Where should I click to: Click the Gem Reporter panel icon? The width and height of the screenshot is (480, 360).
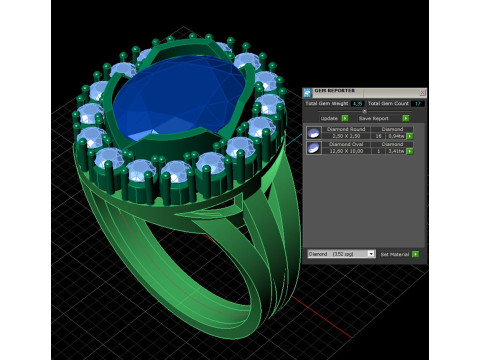point(307,92)
